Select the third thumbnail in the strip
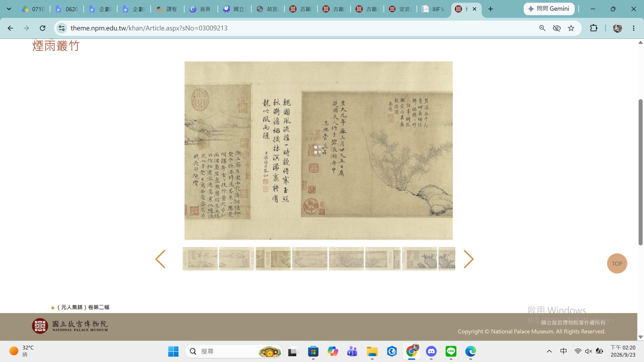 273,259
